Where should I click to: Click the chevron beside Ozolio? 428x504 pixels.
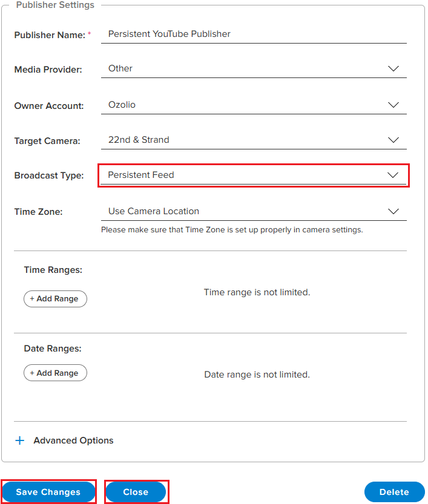[393, 104]
